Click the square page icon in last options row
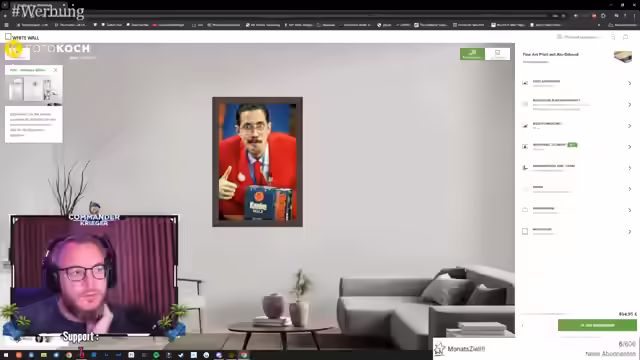Screen dimensions: 640x360 tap(525, 231)
